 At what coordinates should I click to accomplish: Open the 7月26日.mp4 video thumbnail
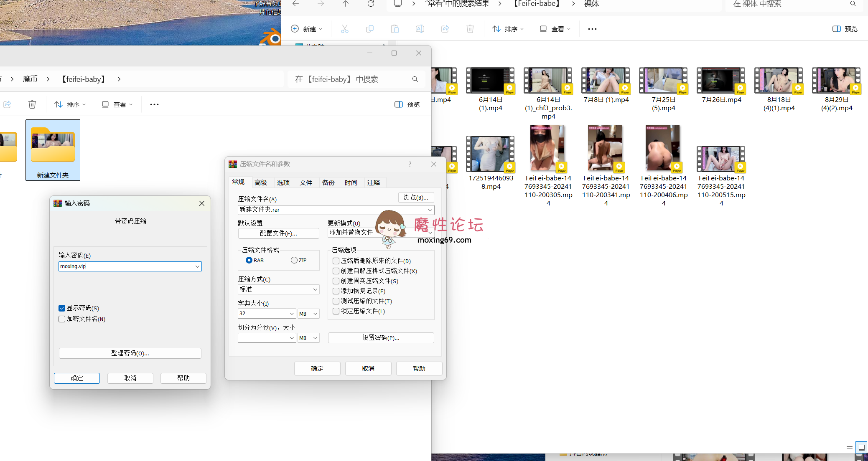point(720,80)
